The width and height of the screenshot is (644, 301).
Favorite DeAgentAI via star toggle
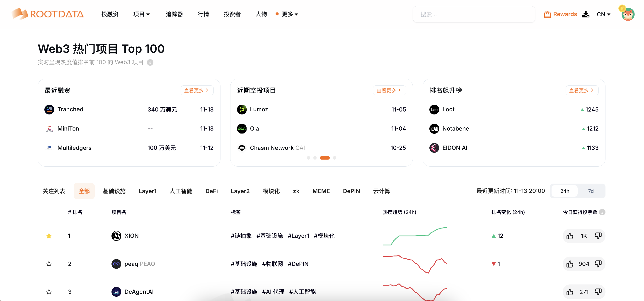click(x=49, y=292)
